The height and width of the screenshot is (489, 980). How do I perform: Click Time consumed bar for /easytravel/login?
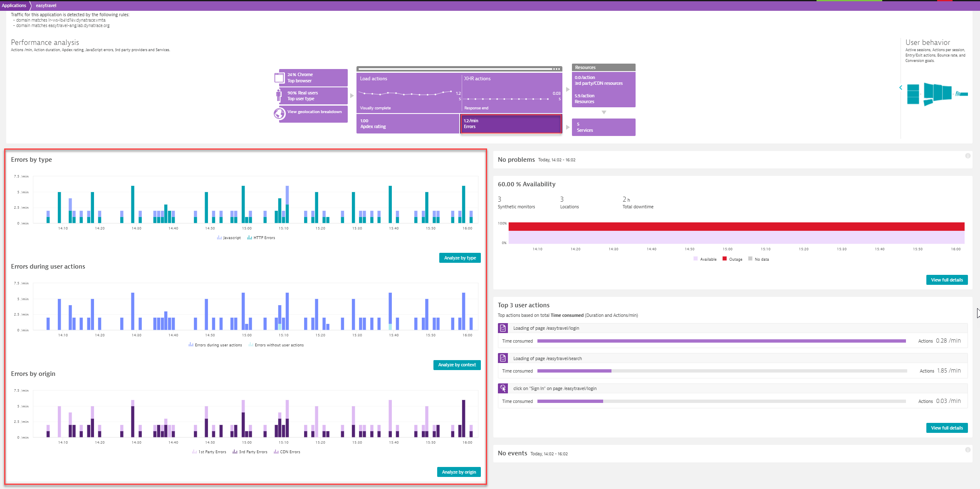722,341
